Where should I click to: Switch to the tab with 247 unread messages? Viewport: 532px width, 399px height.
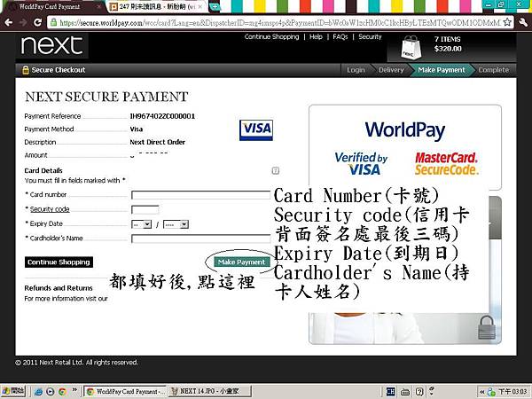(x=157, y=6)
